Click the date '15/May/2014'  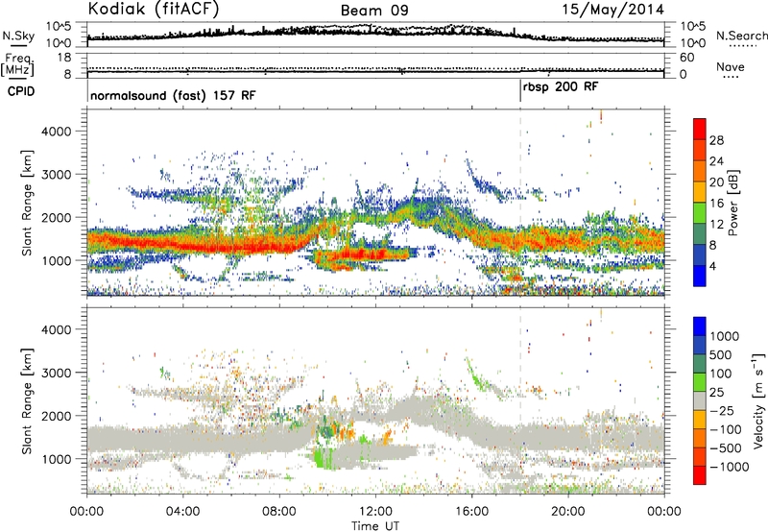coord(612,10)
